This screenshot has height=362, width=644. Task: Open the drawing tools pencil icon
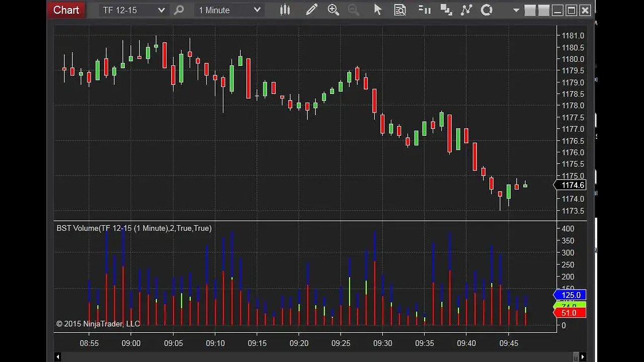click(311, 10)
